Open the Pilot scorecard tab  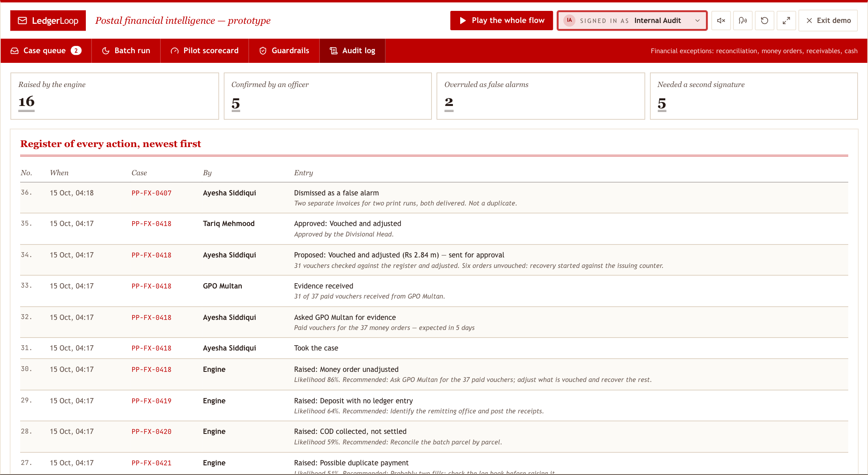tap(205, 51)
